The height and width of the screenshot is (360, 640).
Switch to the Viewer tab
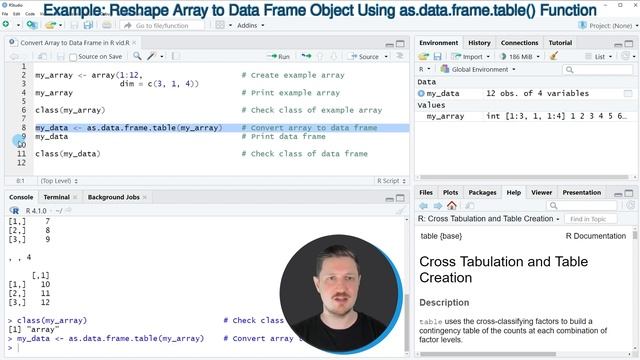click(x=541, y=193)
